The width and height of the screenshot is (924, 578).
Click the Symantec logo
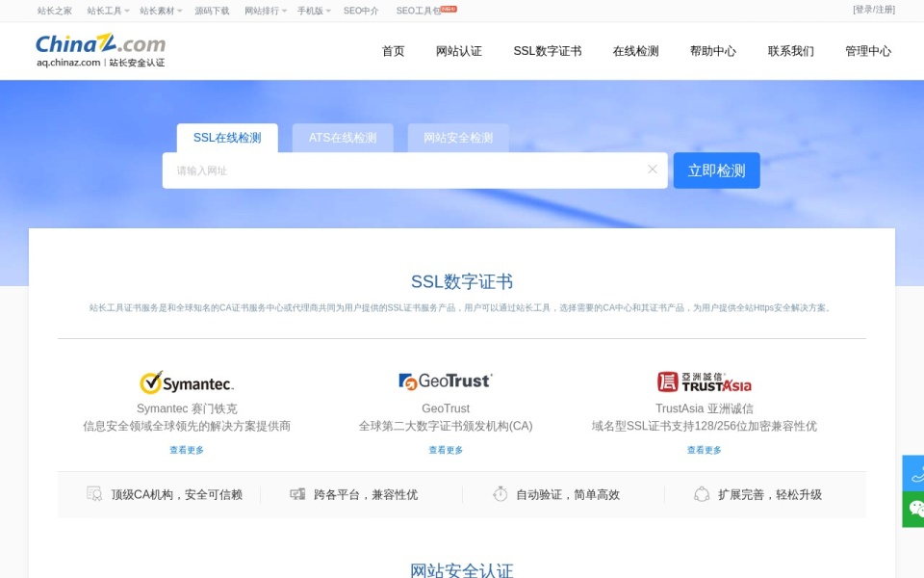click(187, 382)
